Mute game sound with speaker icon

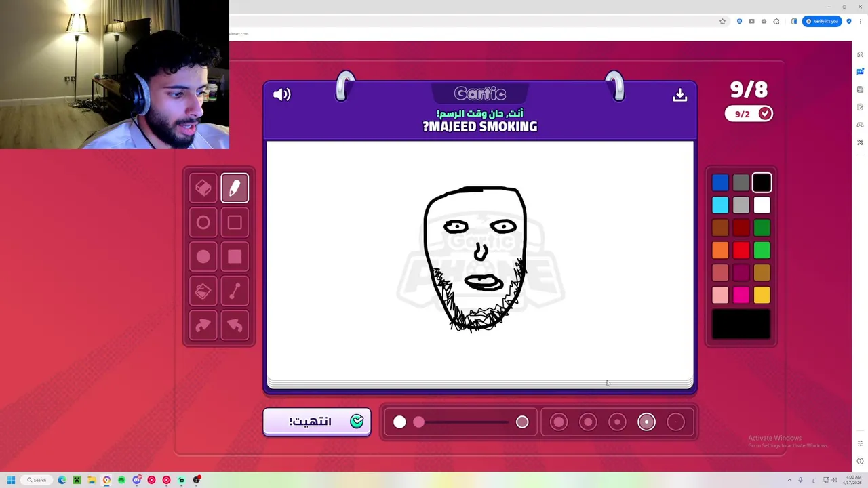(x=281, y=94)
